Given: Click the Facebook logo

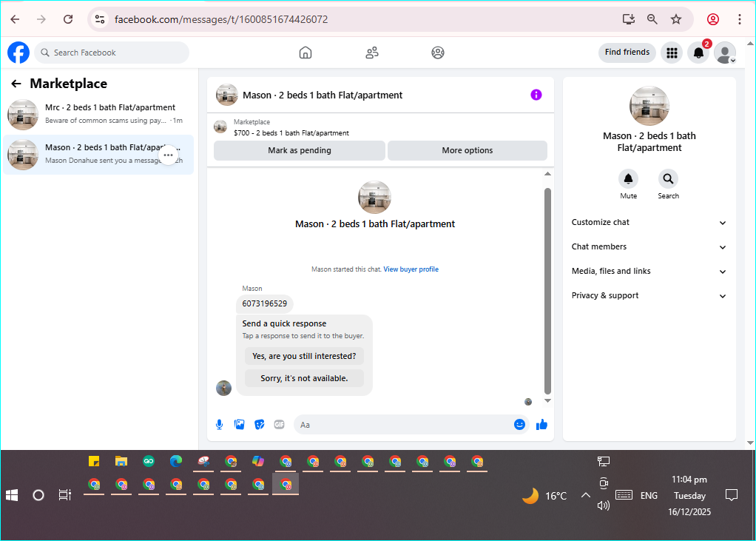Looking at the screenshot, I should 18,53.
